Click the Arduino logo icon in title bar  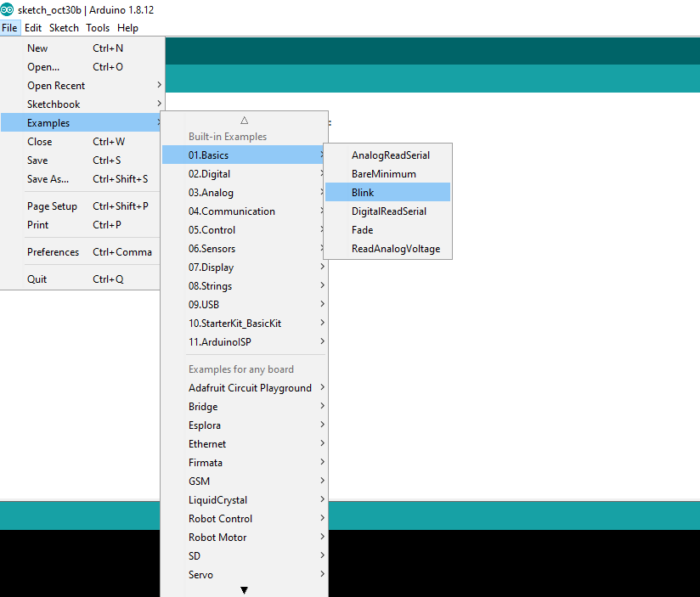(x=7, y=9)
